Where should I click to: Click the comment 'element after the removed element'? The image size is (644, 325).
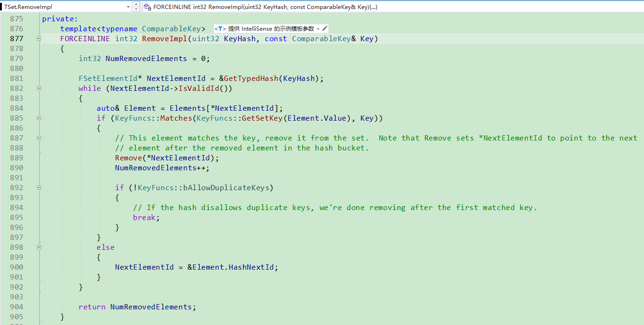(241, 148)
